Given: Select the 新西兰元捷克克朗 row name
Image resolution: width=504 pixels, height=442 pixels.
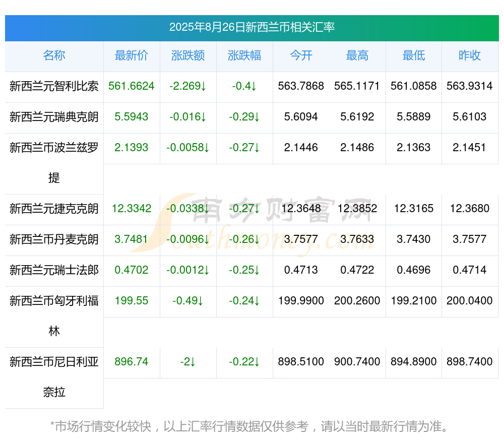Looking at the screenshot, I should point(54,209).
